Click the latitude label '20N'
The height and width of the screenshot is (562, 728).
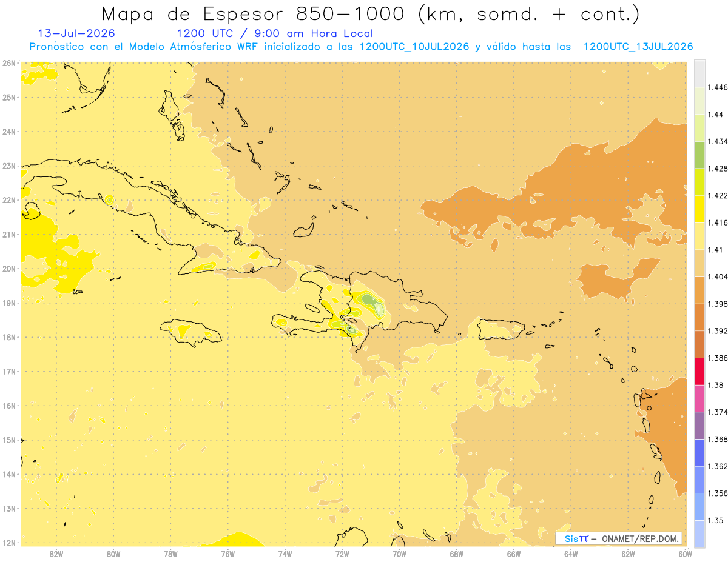point(9,269)
